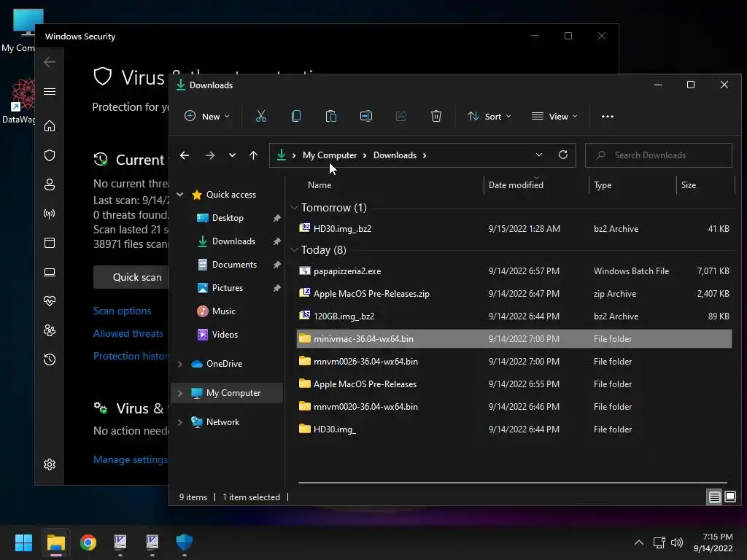This screenshot has height=560, width=747.
Task: Click the Paste clipboard icon
Action: click(331, 116)
